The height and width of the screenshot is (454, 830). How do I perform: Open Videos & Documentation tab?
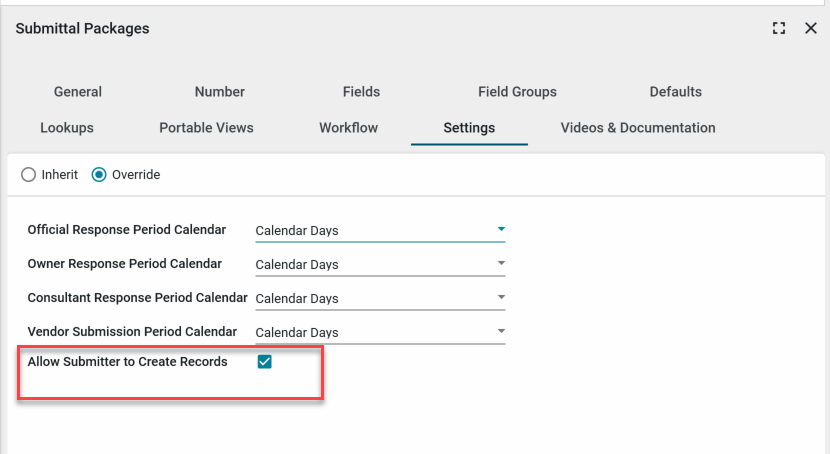(x=637, y=128)
